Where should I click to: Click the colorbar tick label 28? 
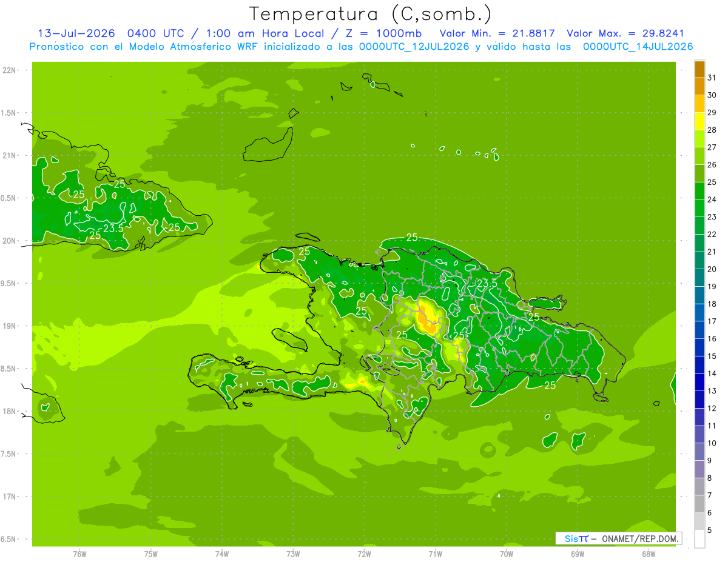pyautogui.click(x=712, y=130)
